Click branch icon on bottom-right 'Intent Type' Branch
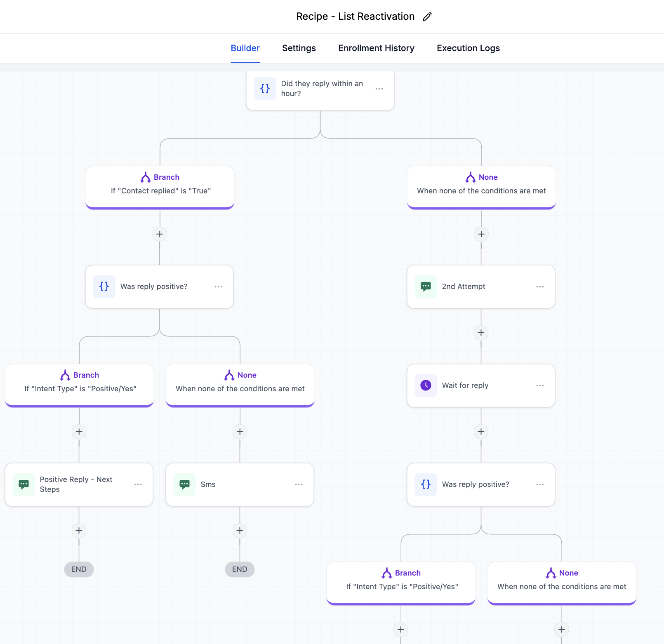The width and height of the screenshot is (664, 644). [387, 573]
